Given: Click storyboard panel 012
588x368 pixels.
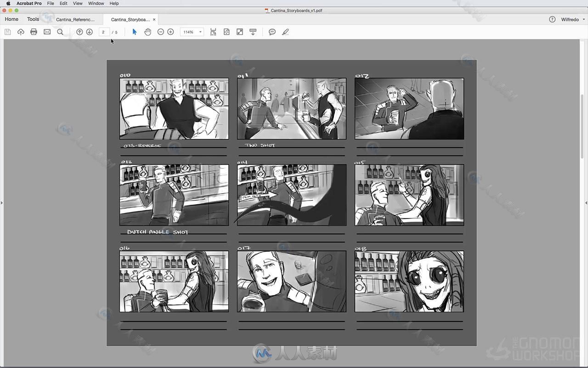Looking at the screenshot, I should (x=409, y=109).
